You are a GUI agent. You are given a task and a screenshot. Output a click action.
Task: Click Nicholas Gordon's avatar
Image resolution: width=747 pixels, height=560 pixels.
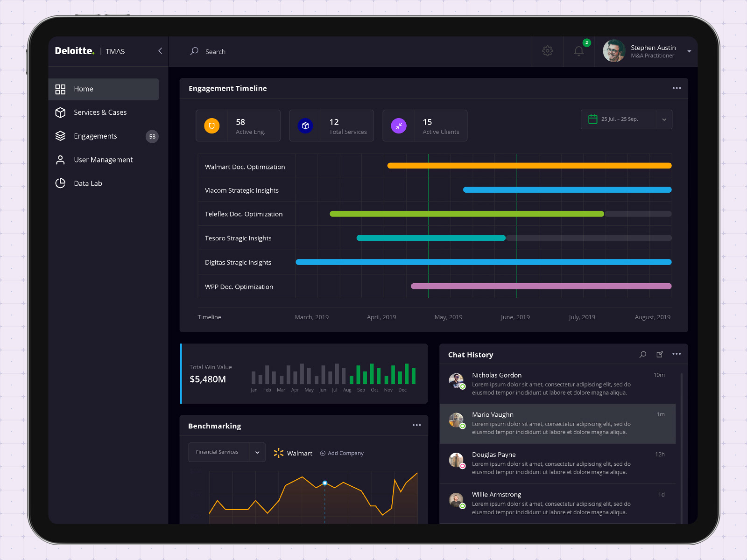tap(456, 381)
